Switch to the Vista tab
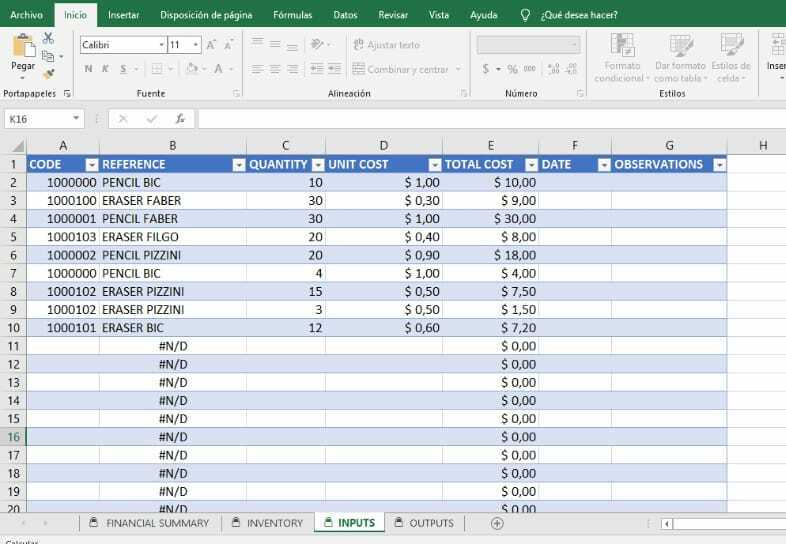786x544 pixels. (439, 15)
